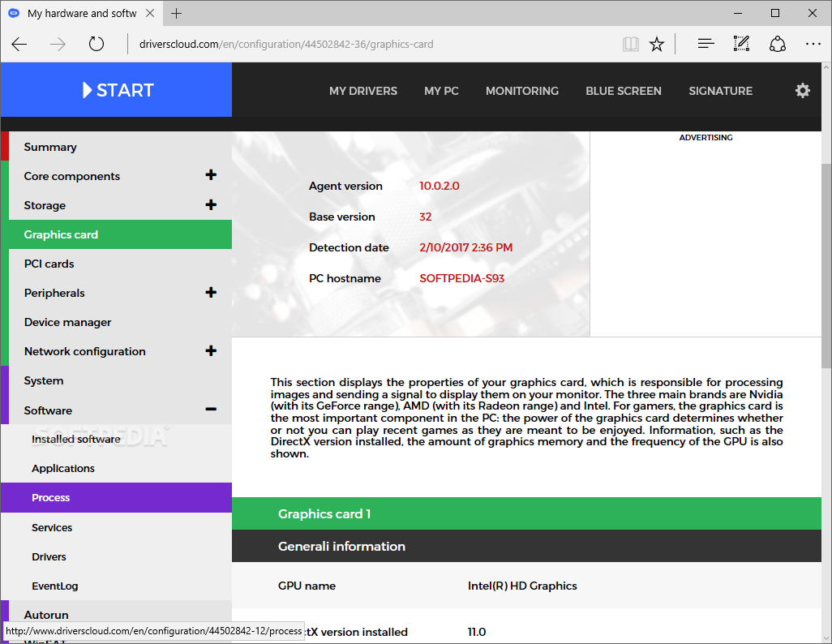The image size is (832, 644).
Task: Open MONITORING navigation item
Action: pos(522,91)
